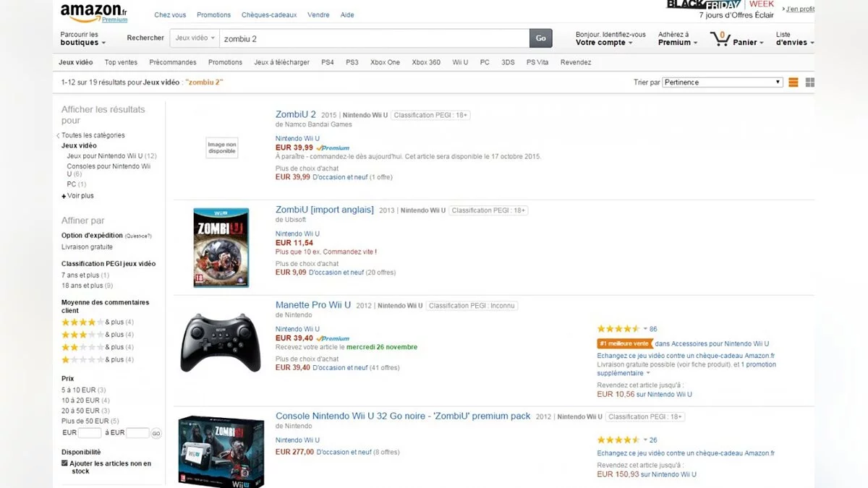Open the PS4 navigation tab
This screenshot has width=868, height=488.
click(328, 62)
